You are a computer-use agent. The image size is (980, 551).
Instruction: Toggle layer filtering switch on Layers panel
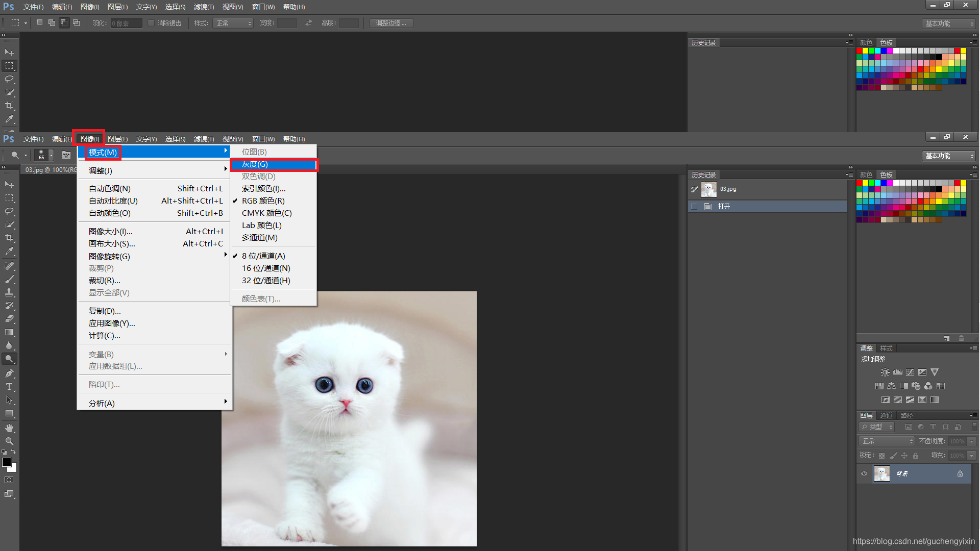point(974,426)
